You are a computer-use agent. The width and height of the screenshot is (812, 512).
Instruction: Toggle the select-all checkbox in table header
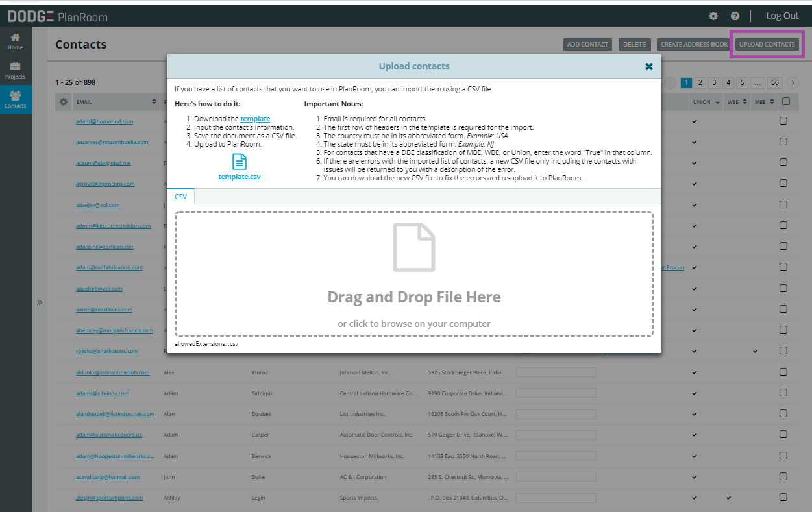[x=785, y=101]
